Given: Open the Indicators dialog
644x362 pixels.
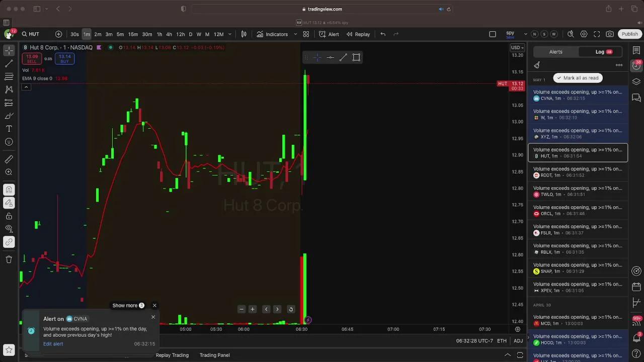Looking at the screenshot, I should tap(272, 34).
